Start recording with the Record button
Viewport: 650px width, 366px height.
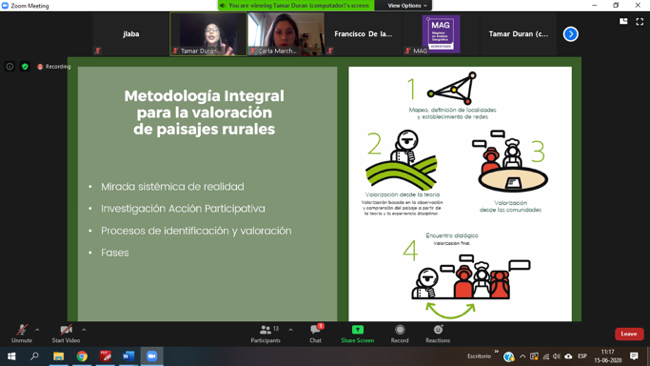pos(400,334)
